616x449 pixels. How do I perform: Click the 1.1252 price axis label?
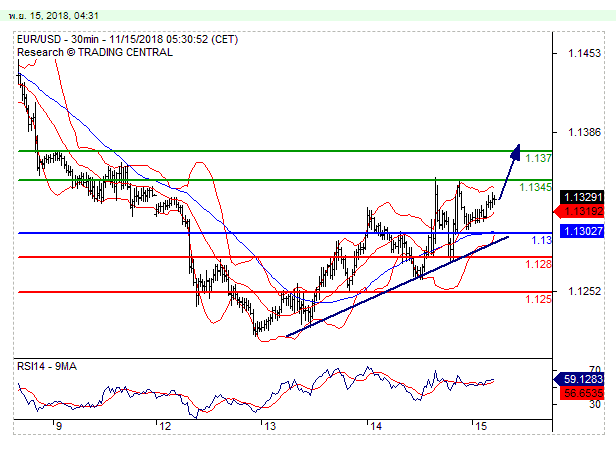click(x=584, y=291)
